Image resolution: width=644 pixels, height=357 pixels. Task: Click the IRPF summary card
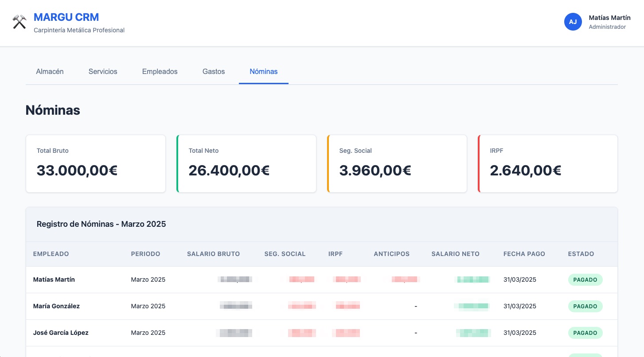[548, 164]
